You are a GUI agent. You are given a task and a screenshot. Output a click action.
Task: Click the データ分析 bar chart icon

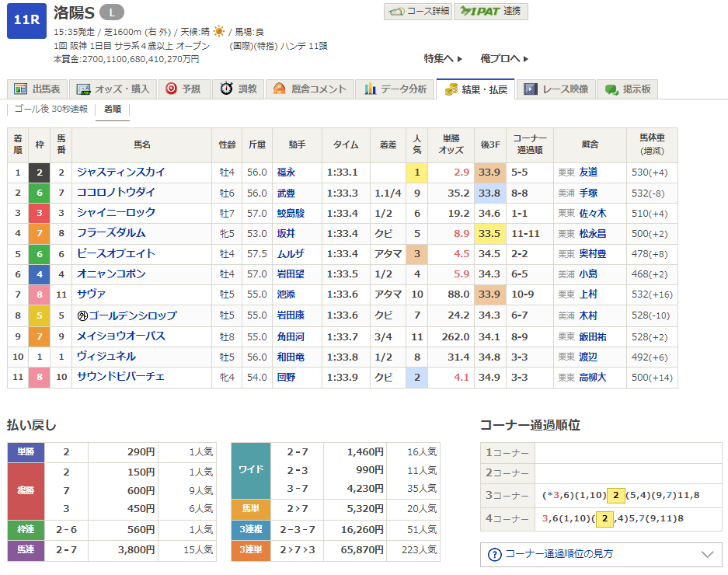point(370,89)
